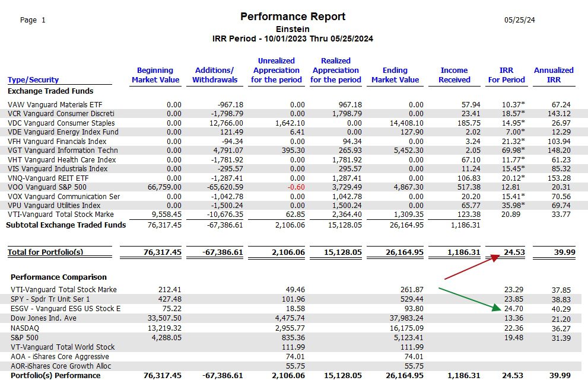Click subtotal realized appreciation 15,128.05

click(345, 225)
